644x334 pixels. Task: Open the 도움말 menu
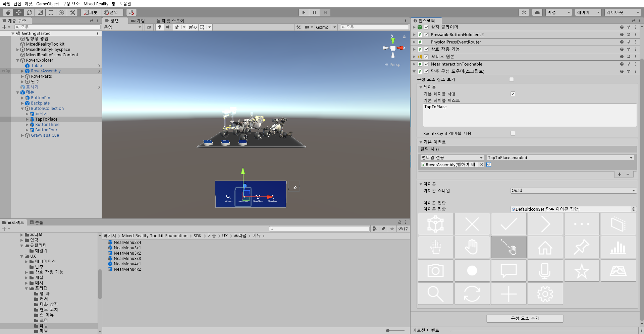(x=125, y=4)
